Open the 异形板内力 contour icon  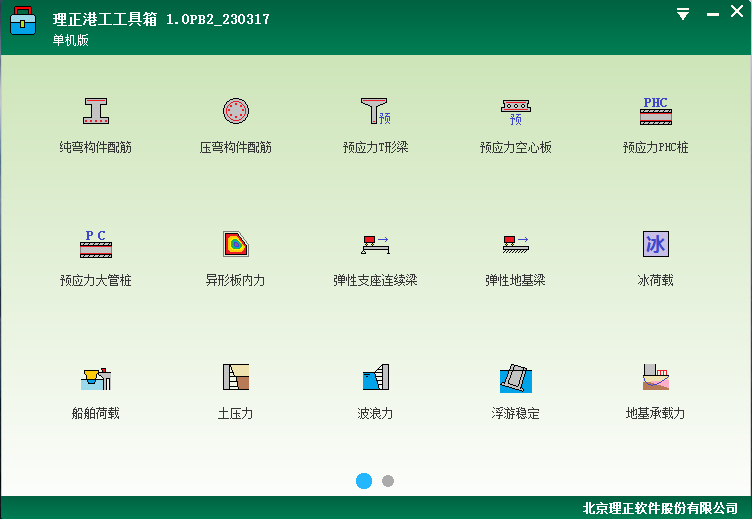pyautogui.click(x=236, y=244)
